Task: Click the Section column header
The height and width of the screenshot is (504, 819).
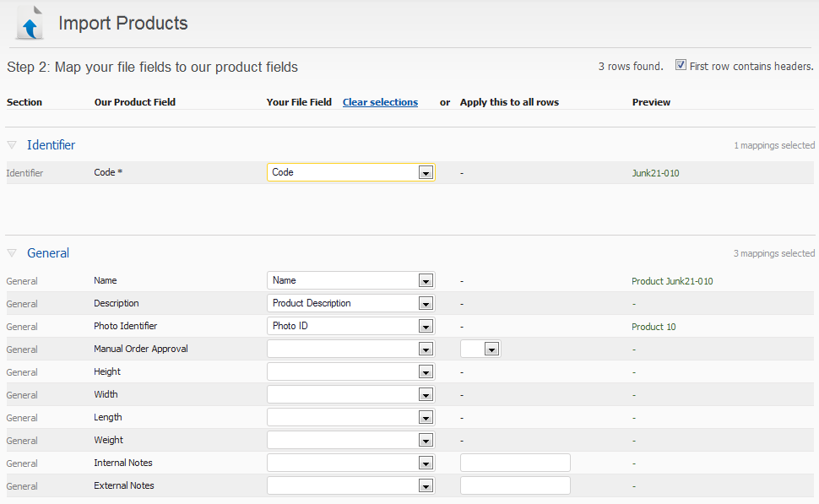Action: click(24, 102)
